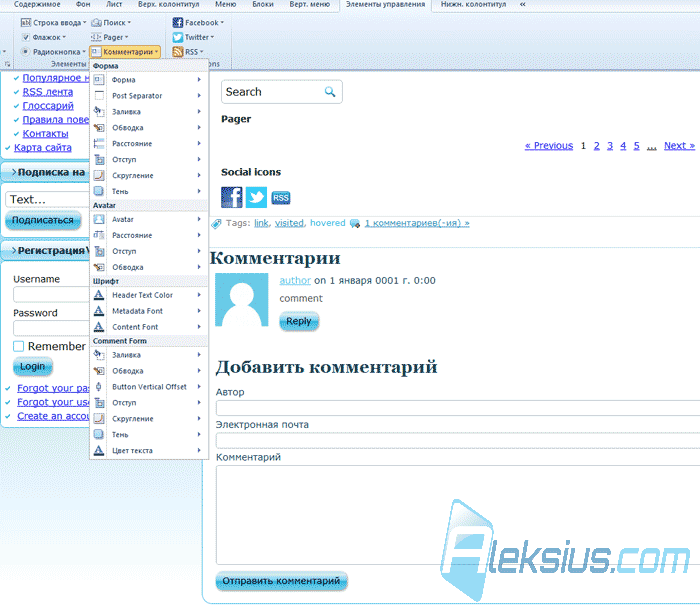Click the ribbon overflow « chevron
This screenshot has height=608, width=700.
click(522, 4)
